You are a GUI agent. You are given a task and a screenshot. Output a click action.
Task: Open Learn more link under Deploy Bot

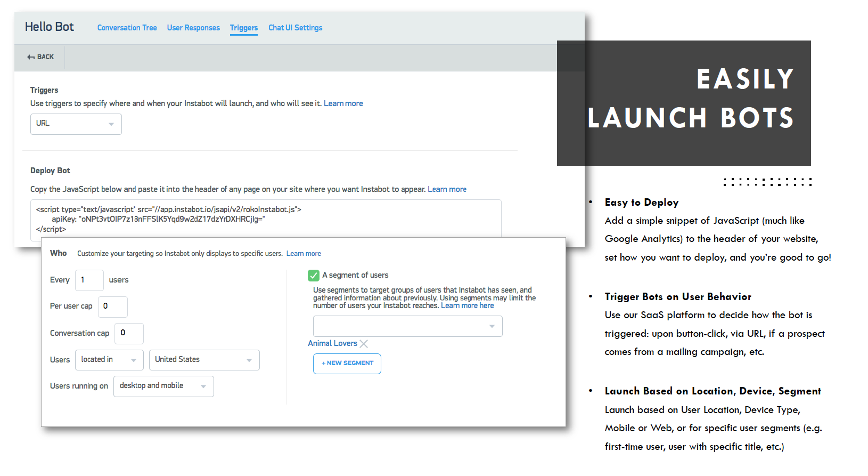(x=447, y=189)
